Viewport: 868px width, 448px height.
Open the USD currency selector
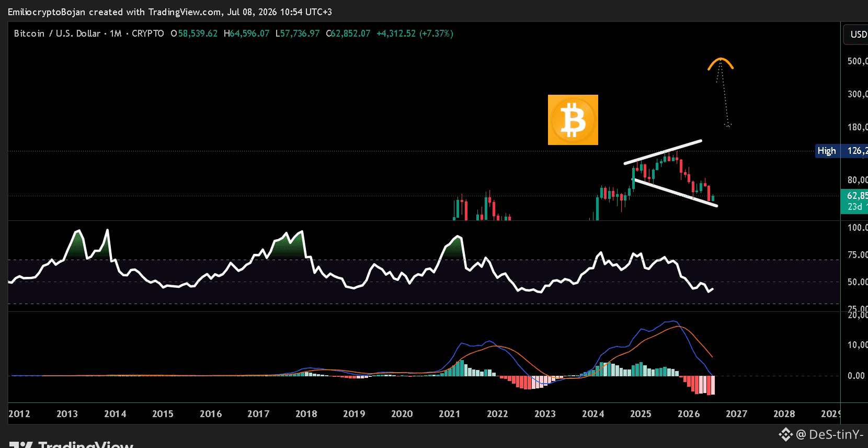(x=856, y=35)
